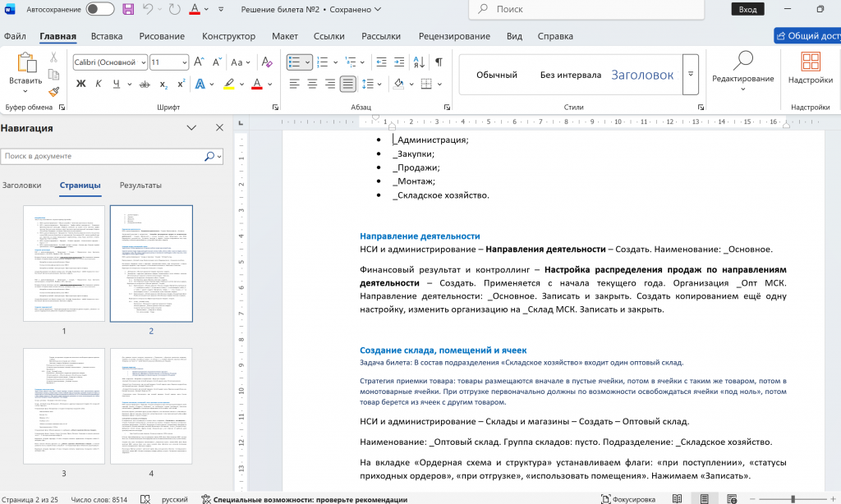Click the Clear All Formatting icon
The image size is (841, 504).
(x=264, y=62)
